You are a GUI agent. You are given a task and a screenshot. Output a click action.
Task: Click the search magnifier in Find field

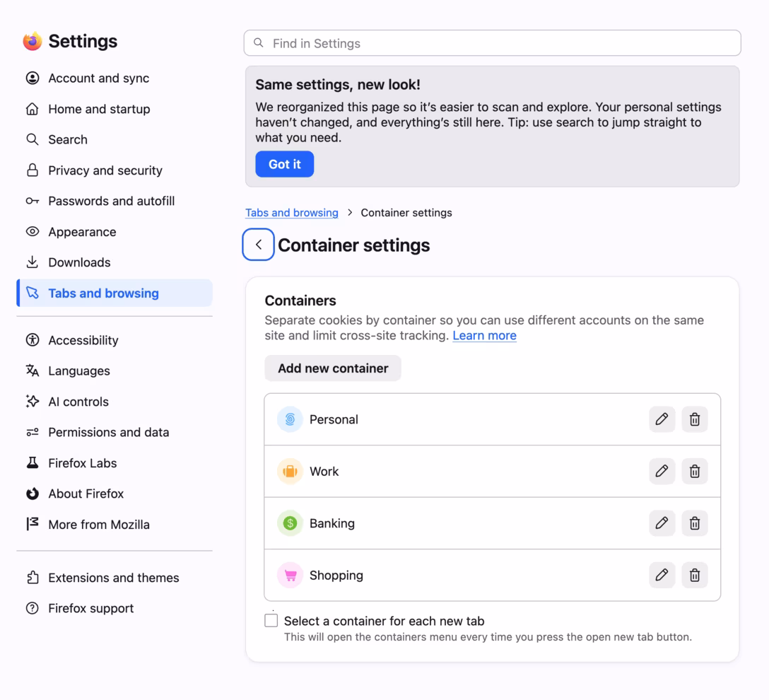pyautogui.click(x=259, y=43)
